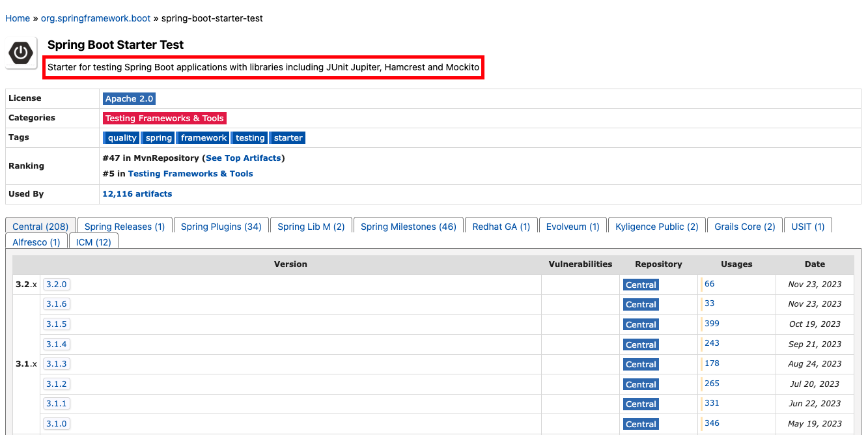The width and height of the screenshot is (868, 435).
Task: Click the Spring Boot Starter Test heading
Action: point(115,45)
